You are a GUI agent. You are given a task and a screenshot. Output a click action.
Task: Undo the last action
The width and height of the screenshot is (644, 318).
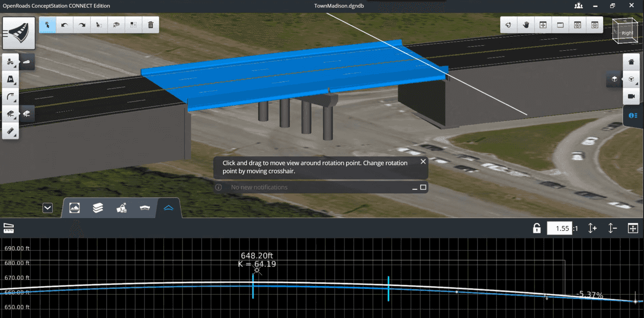click(x=65, y=25)
